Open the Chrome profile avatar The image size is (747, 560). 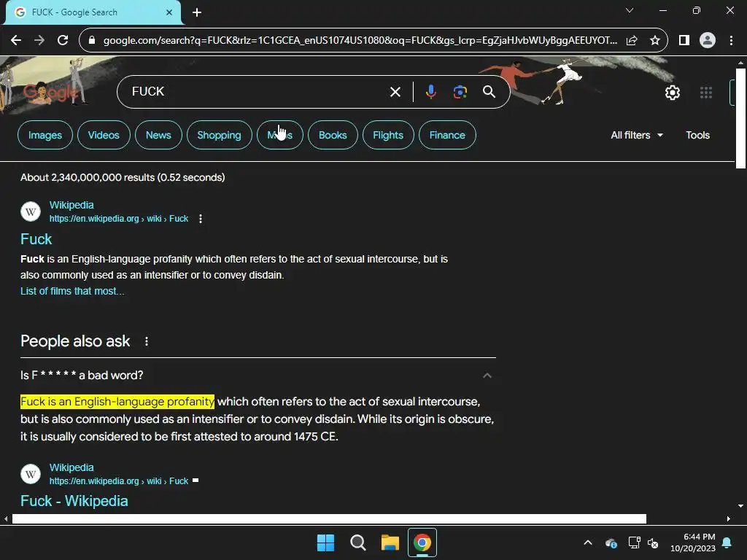pos(708,41)
